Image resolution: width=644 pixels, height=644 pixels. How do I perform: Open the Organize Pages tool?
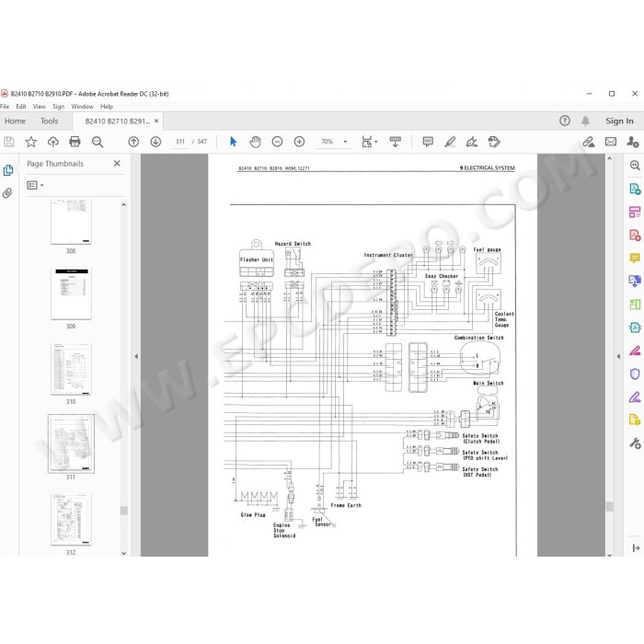pyautogui.click(x=635, y=212)
